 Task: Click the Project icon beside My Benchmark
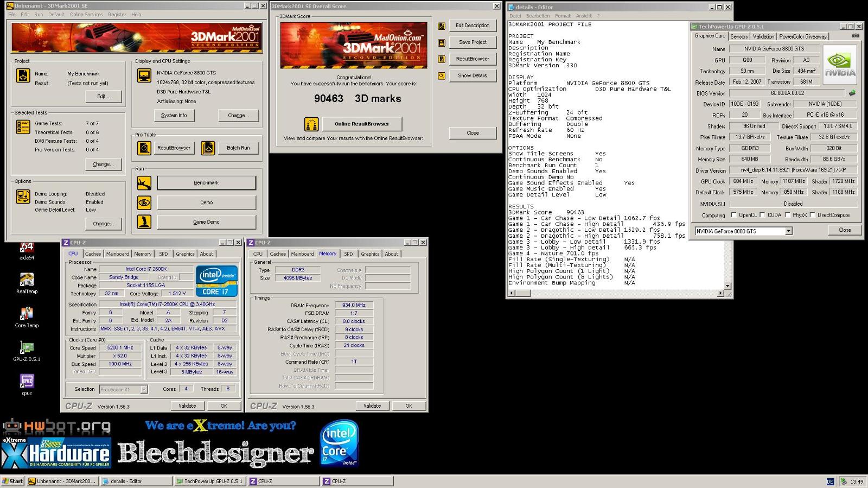point(23,76)
